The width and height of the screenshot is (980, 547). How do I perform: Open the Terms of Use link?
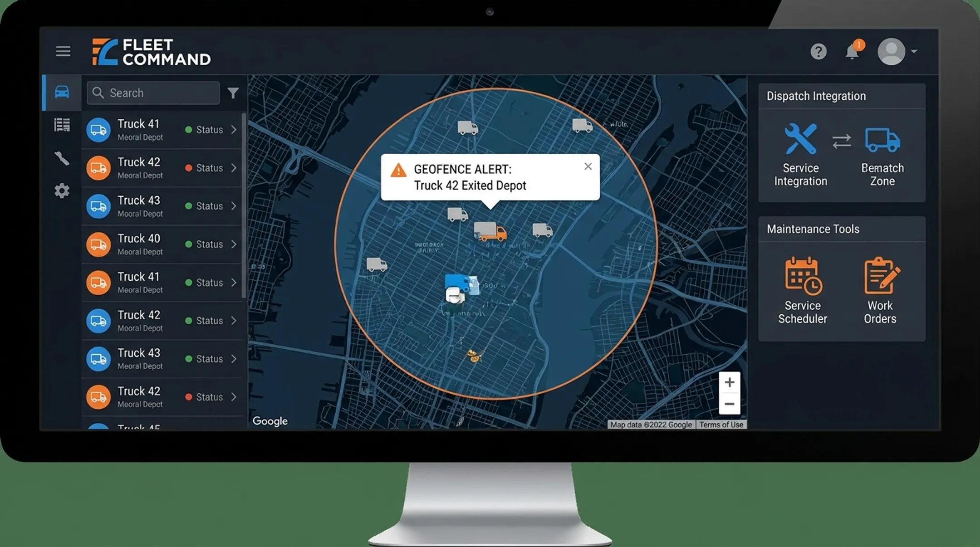click(x=721, y=425)
